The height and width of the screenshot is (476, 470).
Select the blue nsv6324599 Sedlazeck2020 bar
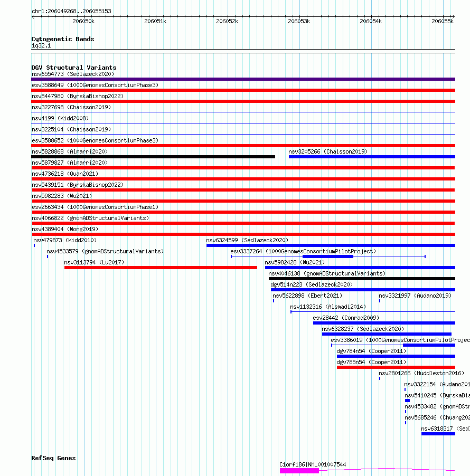coord(331,245)
